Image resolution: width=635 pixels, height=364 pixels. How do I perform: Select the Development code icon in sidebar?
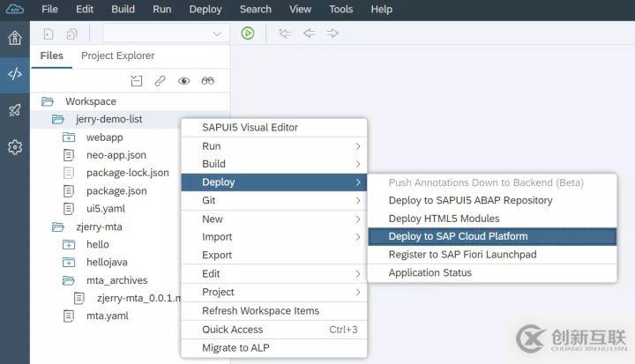point(15,74)
